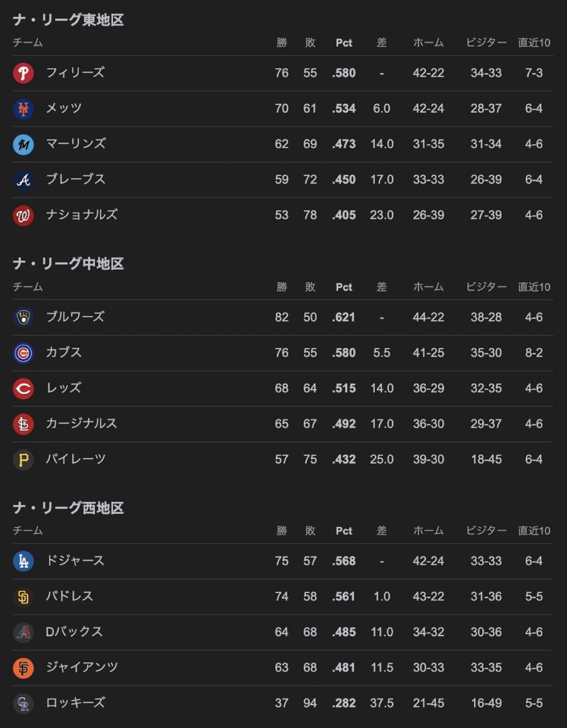Click the Giants team logo
567x728 pixels.
(23, 668)
